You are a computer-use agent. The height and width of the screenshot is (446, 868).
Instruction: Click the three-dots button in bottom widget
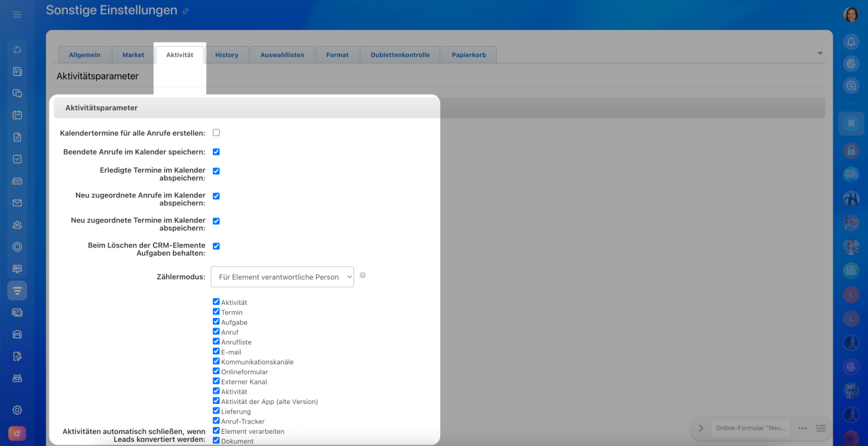click(803, 428)
